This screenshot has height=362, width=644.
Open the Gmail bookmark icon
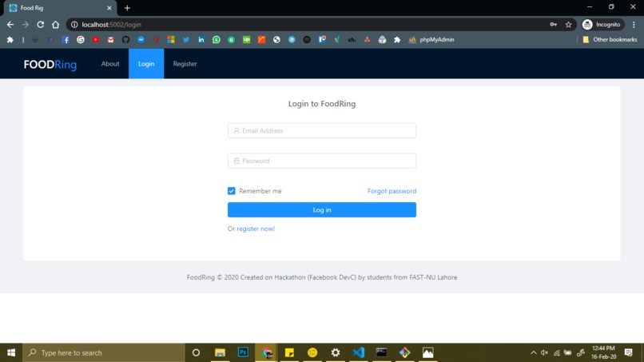(111, 40)
